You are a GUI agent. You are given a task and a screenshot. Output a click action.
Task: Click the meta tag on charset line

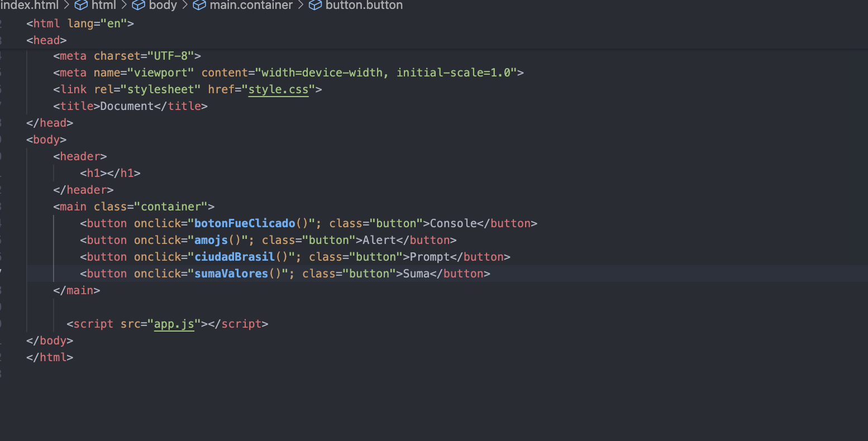point(73,56)
